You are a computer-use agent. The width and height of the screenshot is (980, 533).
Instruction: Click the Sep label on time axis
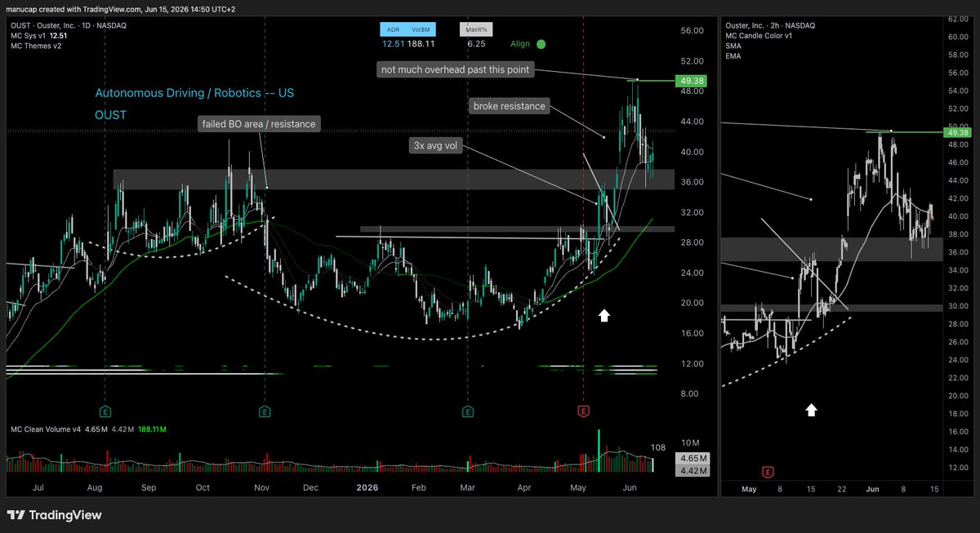coord(148,487)
